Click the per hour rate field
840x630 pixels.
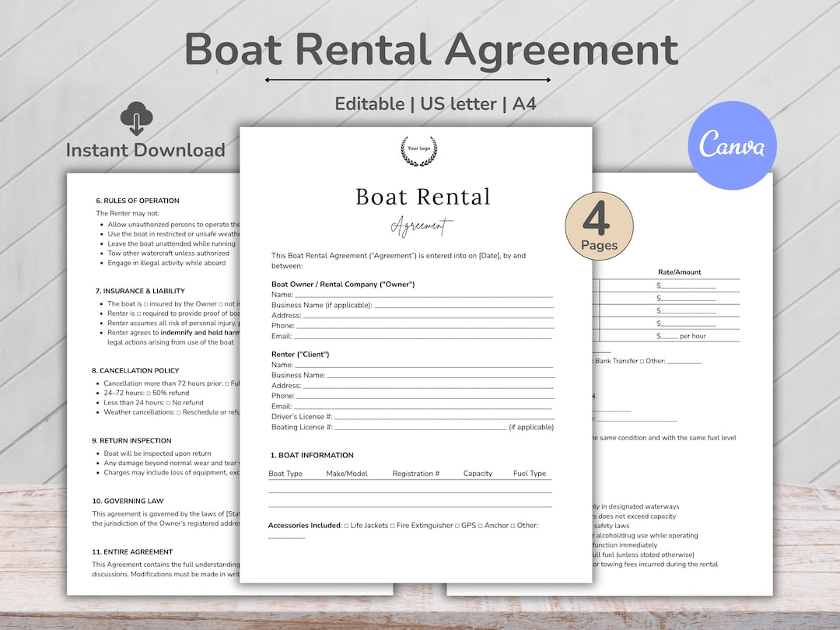pyautogui.click(x=670, y=337)
